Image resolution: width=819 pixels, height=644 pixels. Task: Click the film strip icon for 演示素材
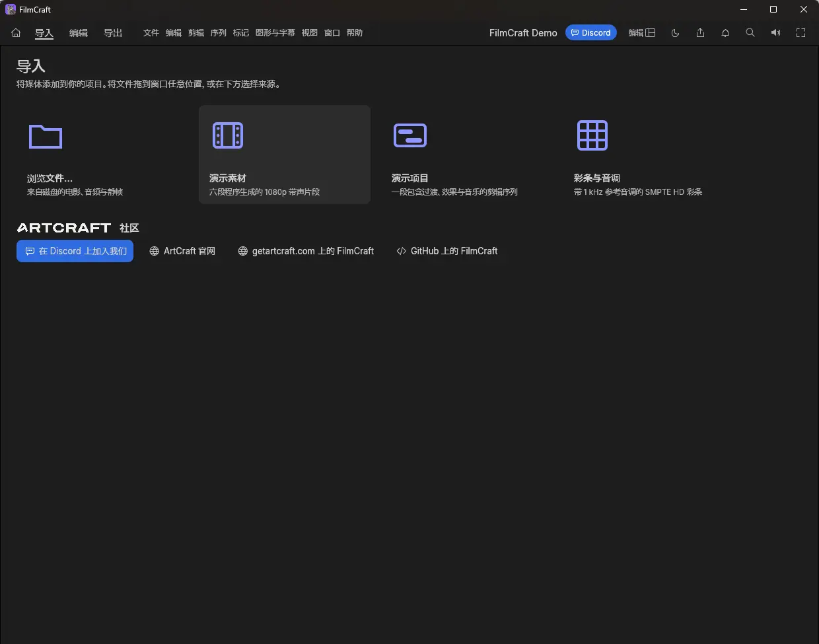pos(228,135)
